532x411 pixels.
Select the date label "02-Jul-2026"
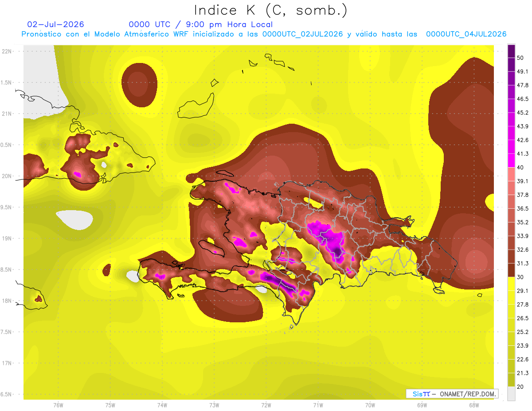[55, 24]
